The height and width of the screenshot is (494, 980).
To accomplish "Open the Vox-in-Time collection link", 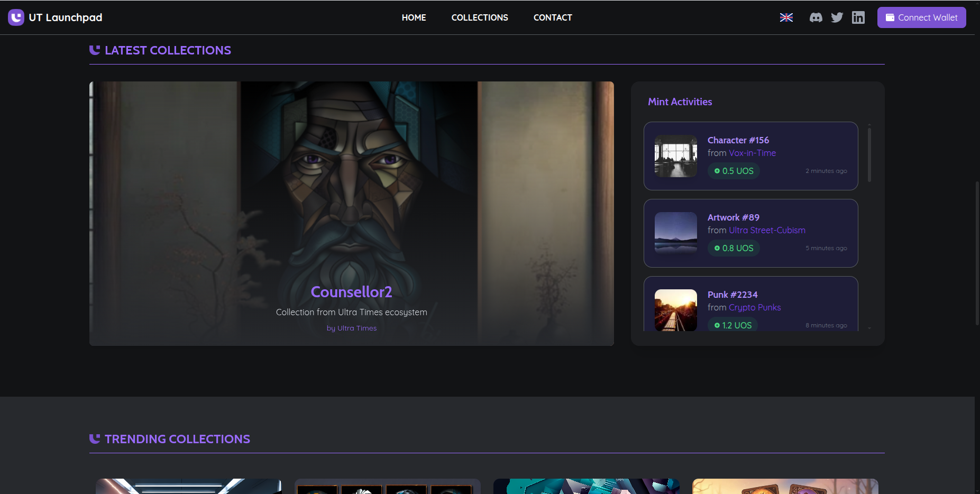I will pyautogui.click(x=752, y=153).
